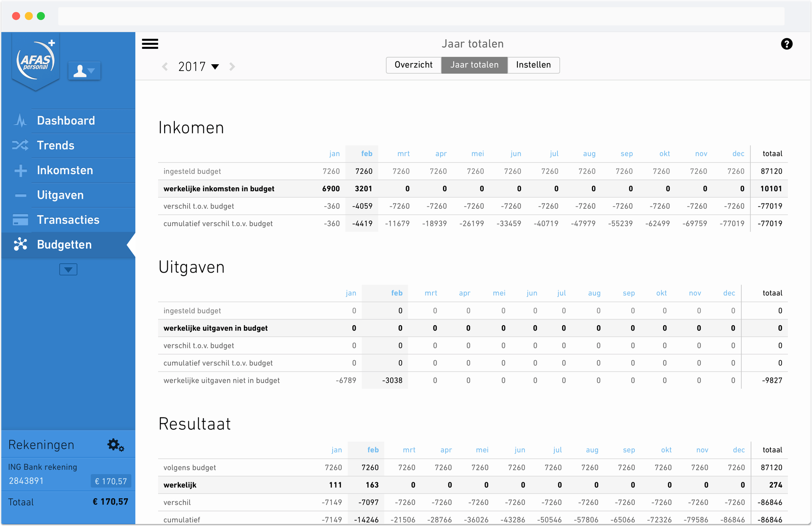Screen dimensions: 812x526
Task: Switch to the Instellen tab
Action: tap(533, 65)
